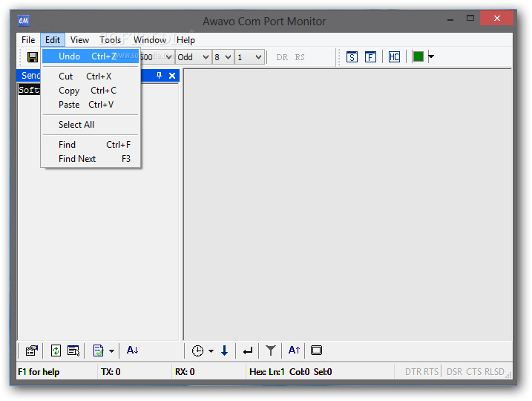Click inside the main gray monitor pane
Viewport: 532px width, 401px height.
[348, 204]
